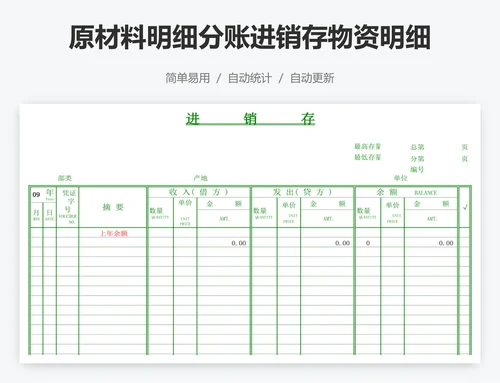Select the 自动更新 subtitle text

click(312, 78)
